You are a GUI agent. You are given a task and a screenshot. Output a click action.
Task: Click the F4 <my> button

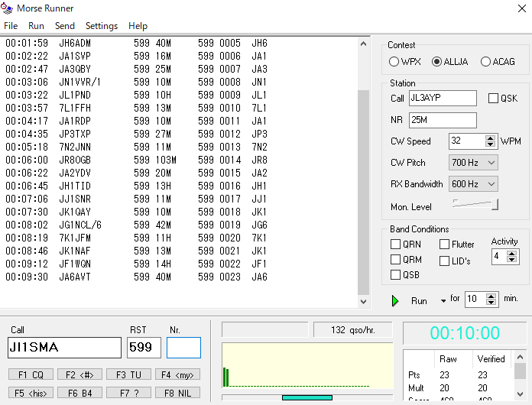tap(177, 374)
